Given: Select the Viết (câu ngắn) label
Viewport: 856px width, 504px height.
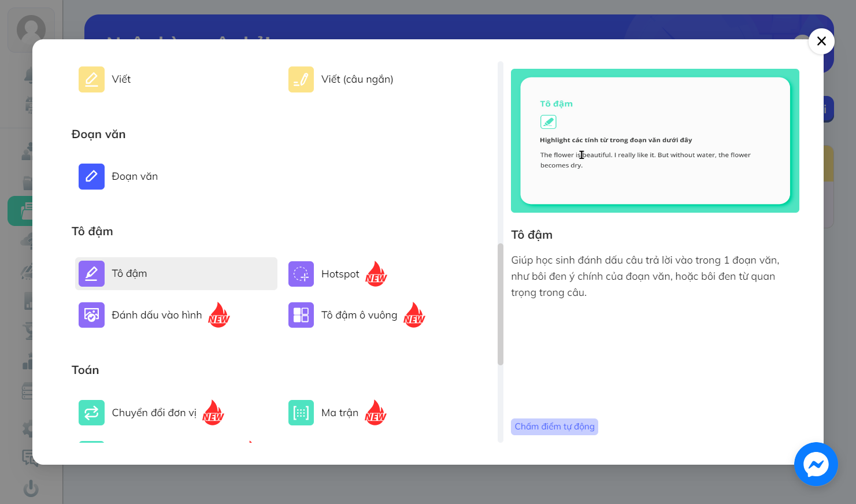Looking at the screenshot, I should tap(357, 79).
